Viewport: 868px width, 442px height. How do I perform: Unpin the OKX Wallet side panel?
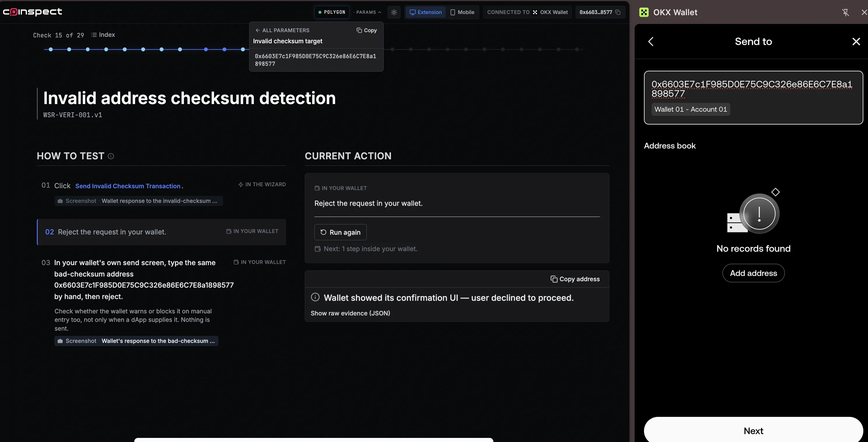tap(845, 13)
